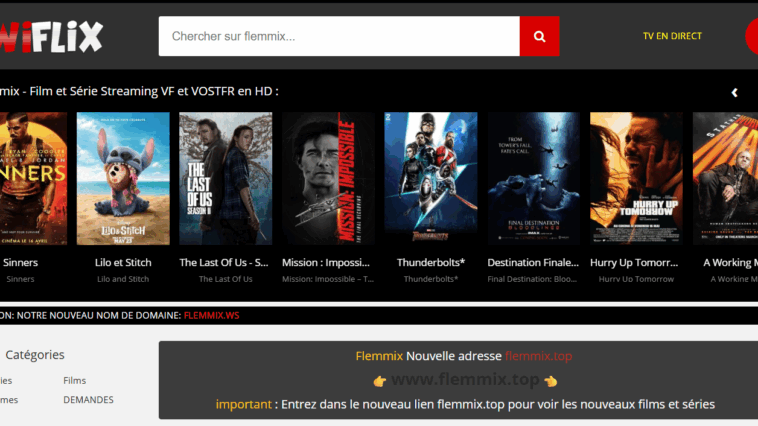Click 'The Last Of Us - S...' title
This screenshot has height=426, width=758.
(224, 263)
